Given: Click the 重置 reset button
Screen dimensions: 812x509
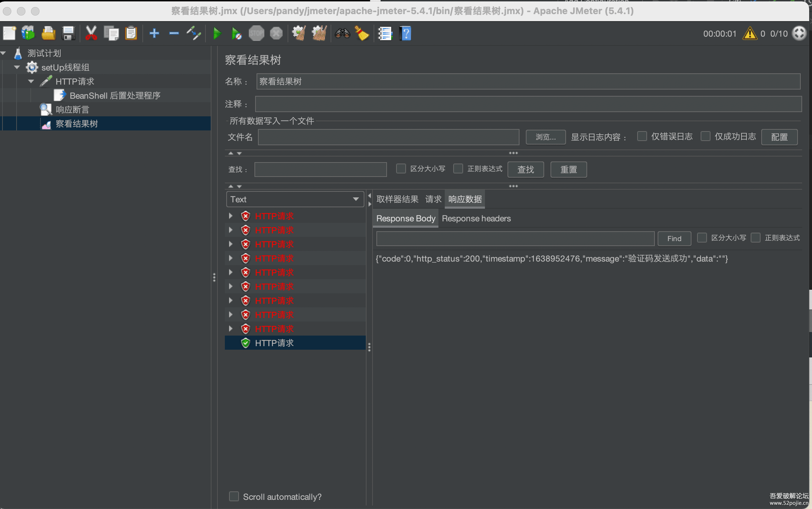Looking at the screenshot, I should tap(568, 170).
